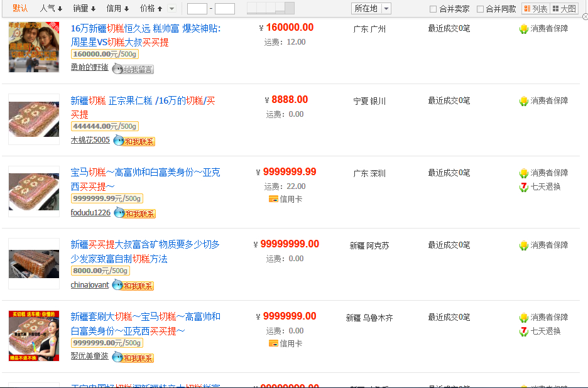Click 和我联系 chat icon in 套刷大切糕 row

133,358
